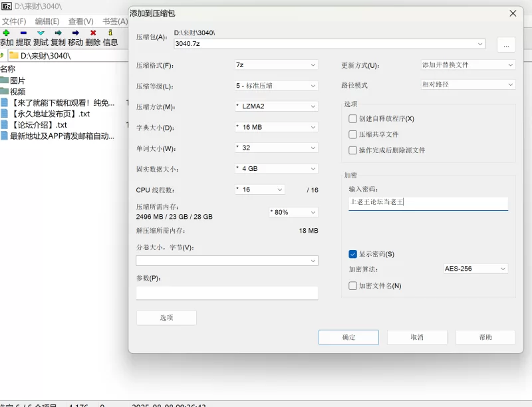532x407 pixels.
Task: Enable 加密文件名 checkbox
Action: tap(352, 286)
